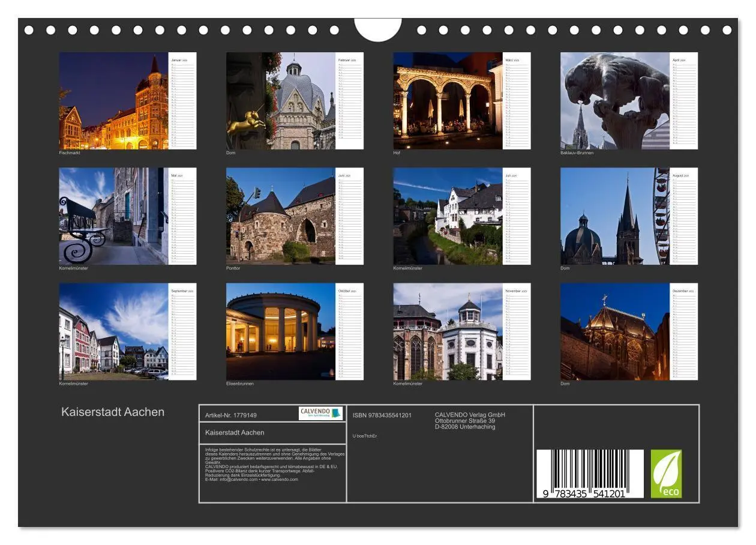Click the 'Fischmarkt' caption
The height and width of the screenshot is (545, 756).
(70, 152)
